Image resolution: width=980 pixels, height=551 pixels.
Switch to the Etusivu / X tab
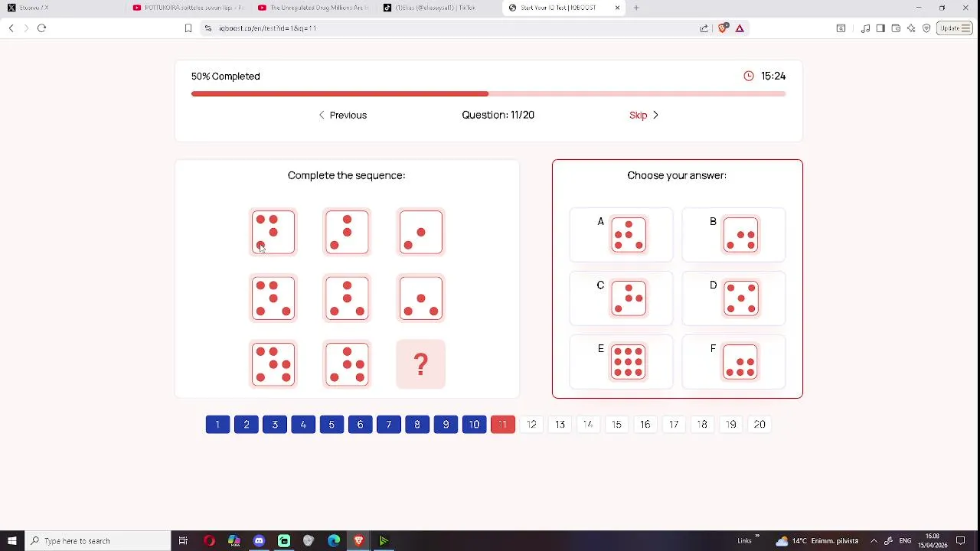point(61,8)
